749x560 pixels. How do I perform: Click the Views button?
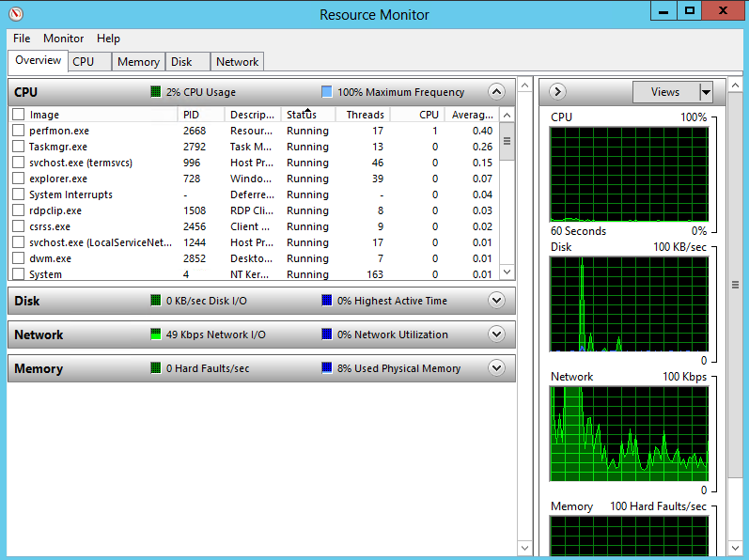coord(665,92)
